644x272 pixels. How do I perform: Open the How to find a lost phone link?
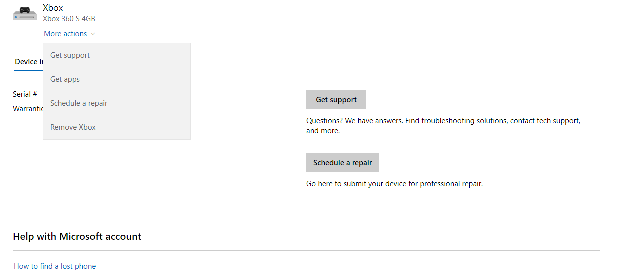(x=55, y=266)
